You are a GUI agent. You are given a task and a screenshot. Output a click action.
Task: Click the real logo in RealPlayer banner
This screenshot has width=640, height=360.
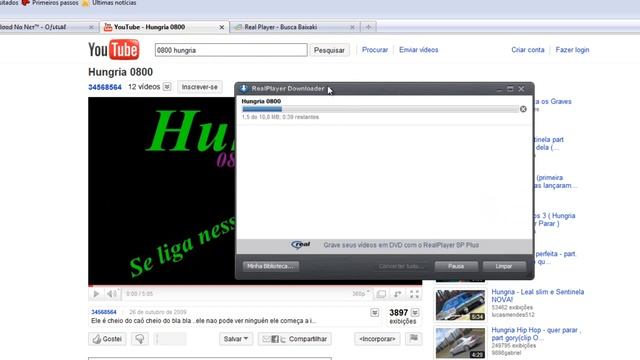pyautogui.click(x=301, y=245)
